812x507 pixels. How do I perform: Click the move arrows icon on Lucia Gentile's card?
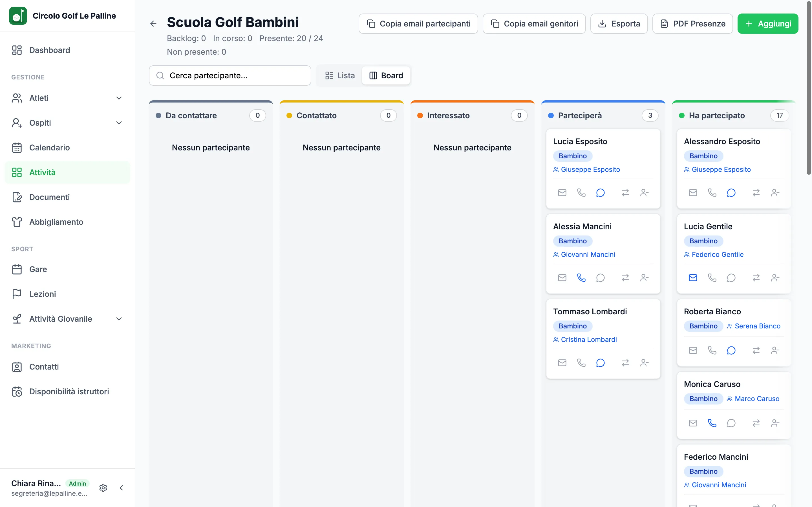click(756, 278)
